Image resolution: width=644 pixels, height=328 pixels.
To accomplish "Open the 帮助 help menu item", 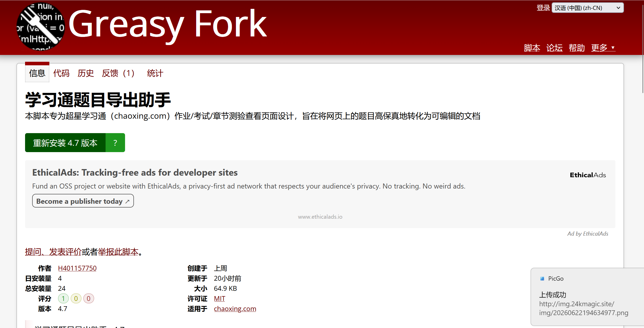I will click(x=577, y=48).
